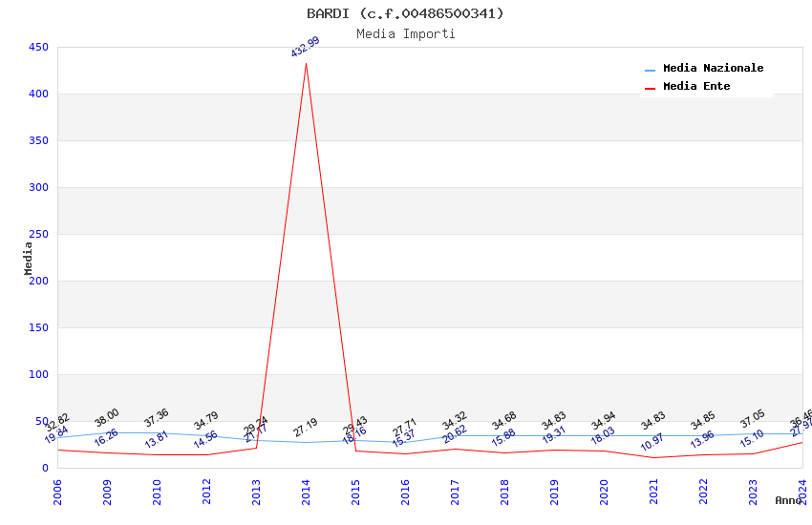The height and width of the screenshot is (525, 812).
Task: Click the 350 tick on y-axis
Action: [39, 140]
